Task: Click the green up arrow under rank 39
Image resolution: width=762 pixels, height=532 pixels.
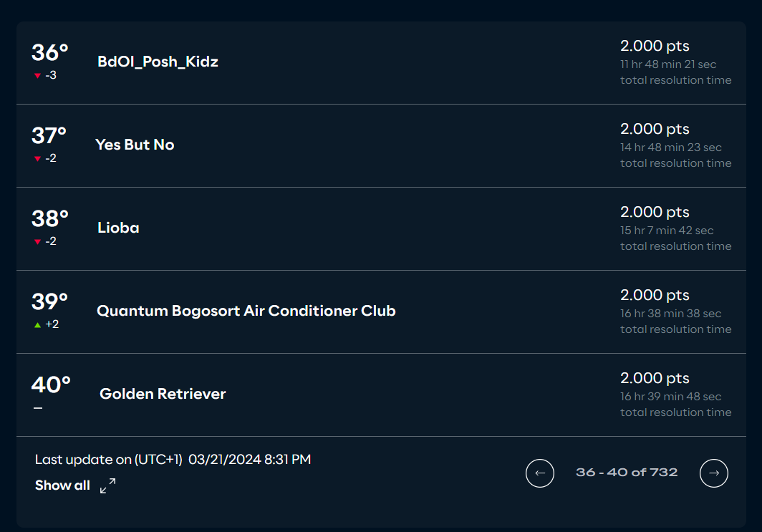Action: 37,325
